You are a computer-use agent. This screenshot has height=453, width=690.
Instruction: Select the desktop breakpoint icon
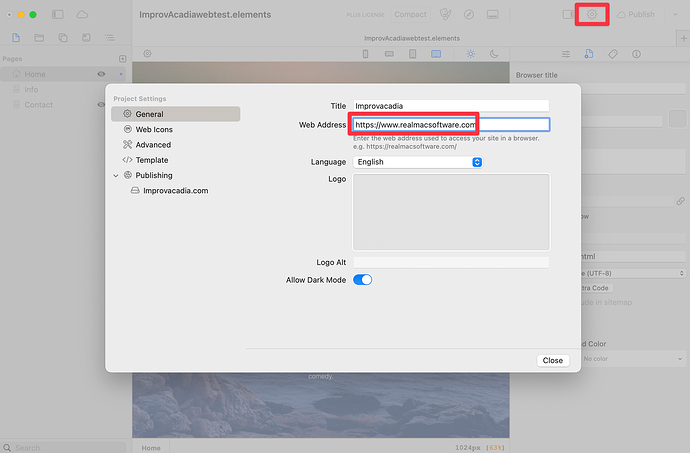click(x=436, y=54)
